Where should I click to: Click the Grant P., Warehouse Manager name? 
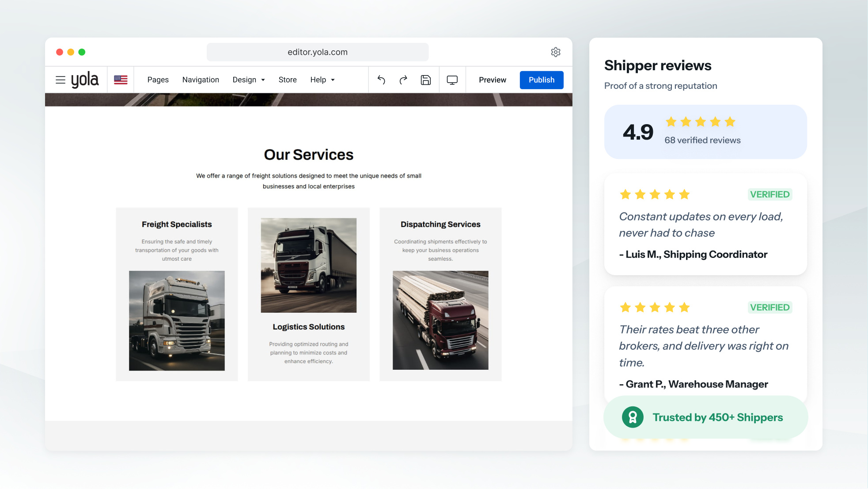(694, 384)
